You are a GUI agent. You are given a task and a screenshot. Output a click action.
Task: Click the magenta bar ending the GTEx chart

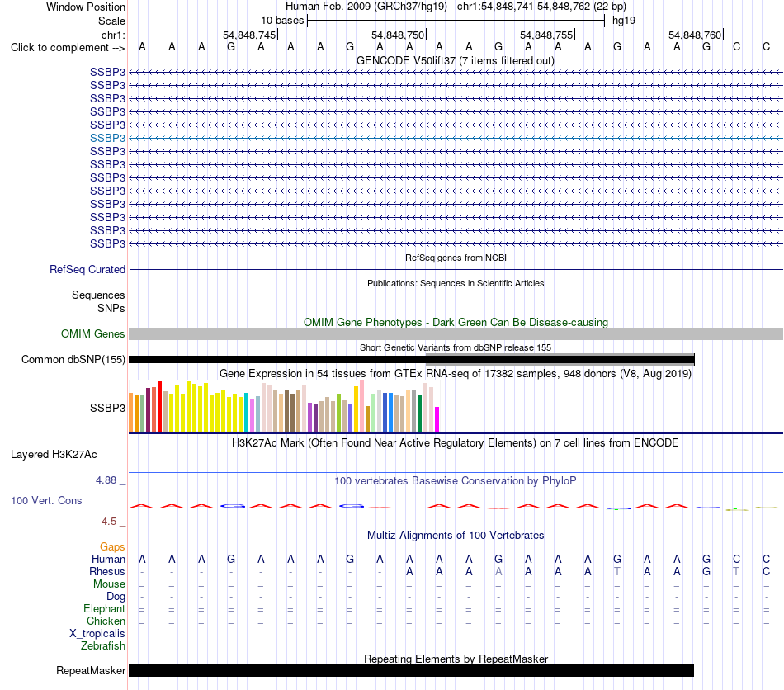pyautogui.click(x=437, y=419)
